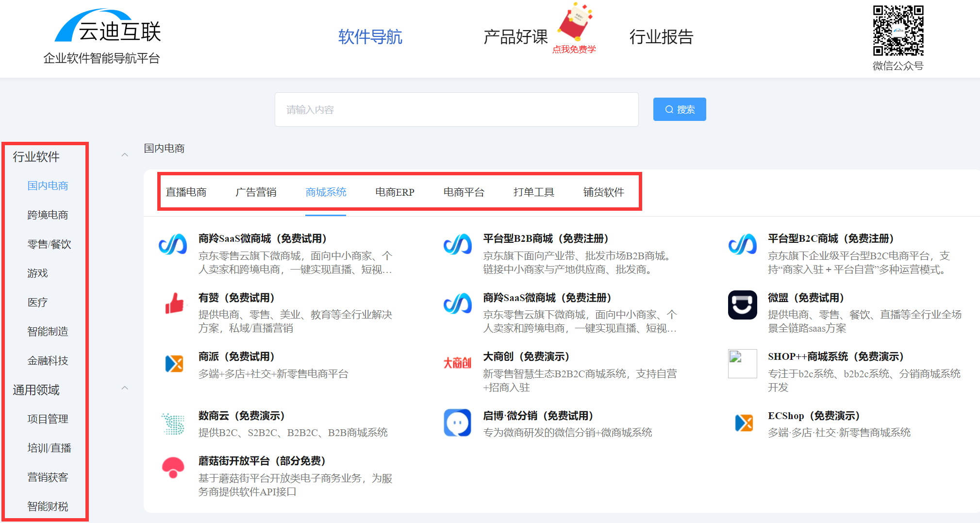The image size is (980, 523).
Task: Select 游戏 in the sidebar
Action: click(37, 273)
